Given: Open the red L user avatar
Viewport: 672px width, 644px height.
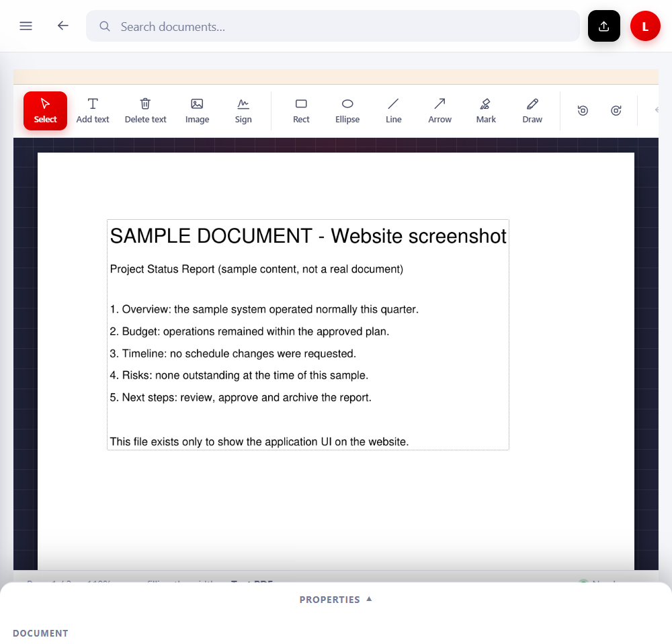Looking at the screenshot, I should click(x=644, y=26).
